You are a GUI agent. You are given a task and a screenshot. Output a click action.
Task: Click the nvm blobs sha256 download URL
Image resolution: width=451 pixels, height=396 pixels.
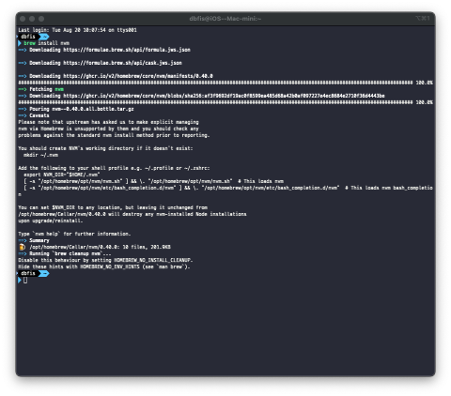point(224,96)
